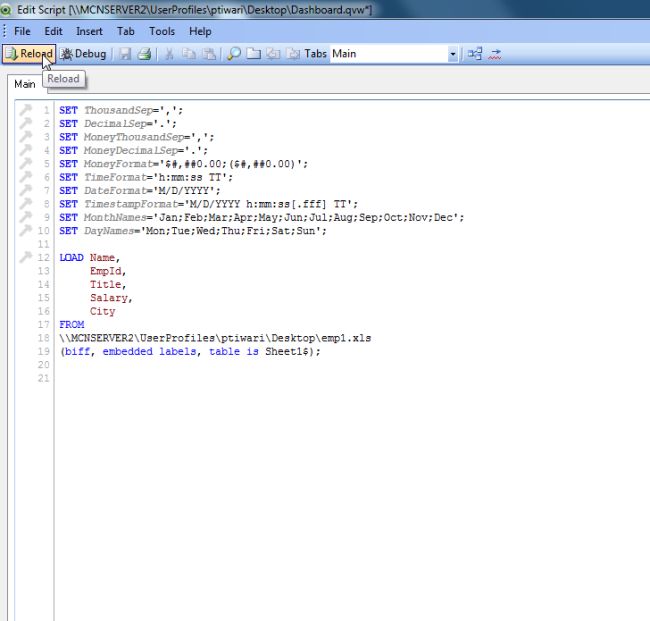650x621 pixels.
Task: Click the Name field on line 12
Action: (x=102, y=257)
